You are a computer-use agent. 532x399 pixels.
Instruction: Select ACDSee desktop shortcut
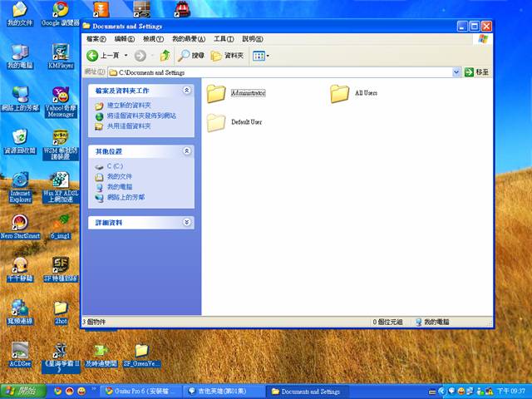[20, 355]
